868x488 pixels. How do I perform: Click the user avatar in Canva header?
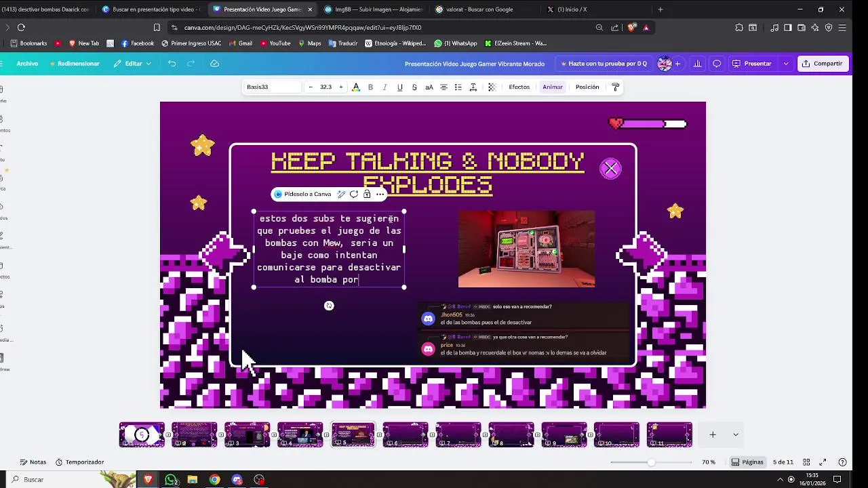tap(665, 64)
